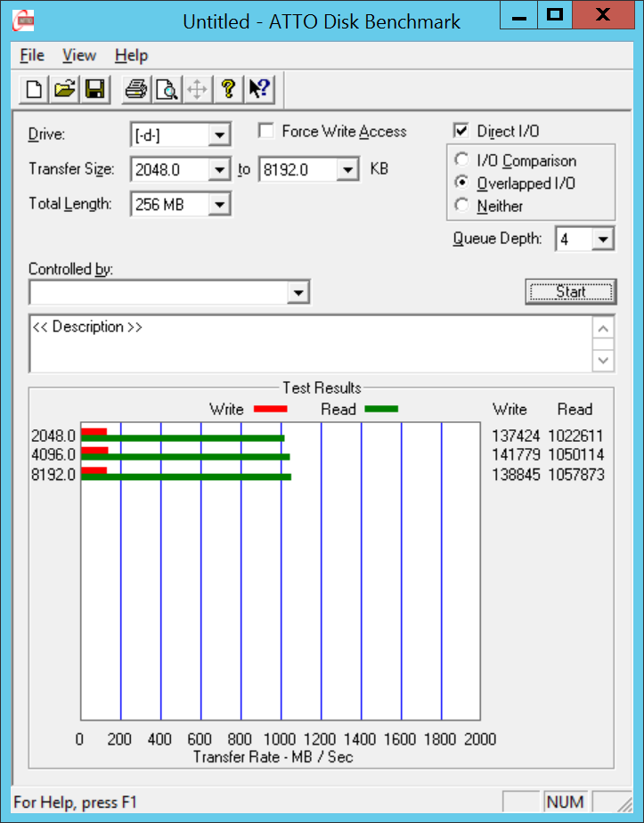Image resolution: width=644 pixels, height=823 pixels.
Task: Click 'Transfer Rate - MB / Sec' axis label
Action: tap(273, 757)
